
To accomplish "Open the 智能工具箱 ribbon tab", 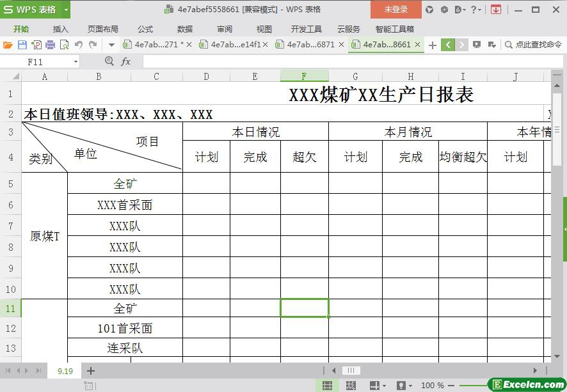I will [x=394, y=29].
